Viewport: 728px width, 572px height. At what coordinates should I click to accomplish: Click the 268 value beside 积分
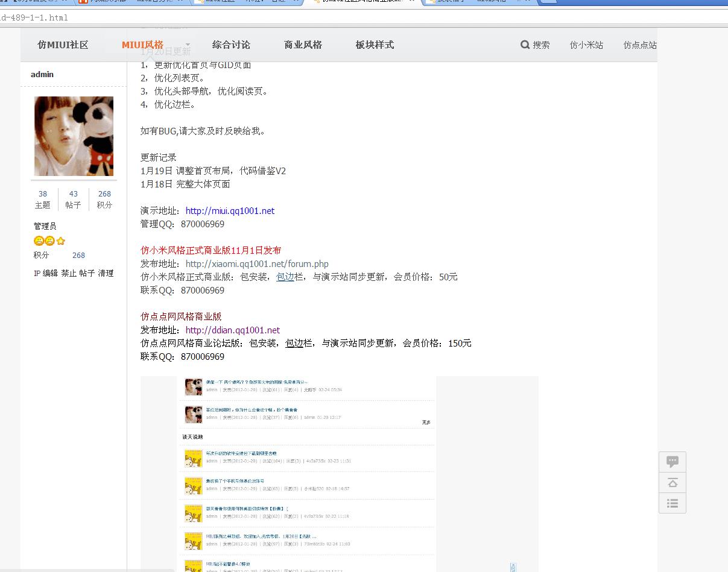pos(78,256)
